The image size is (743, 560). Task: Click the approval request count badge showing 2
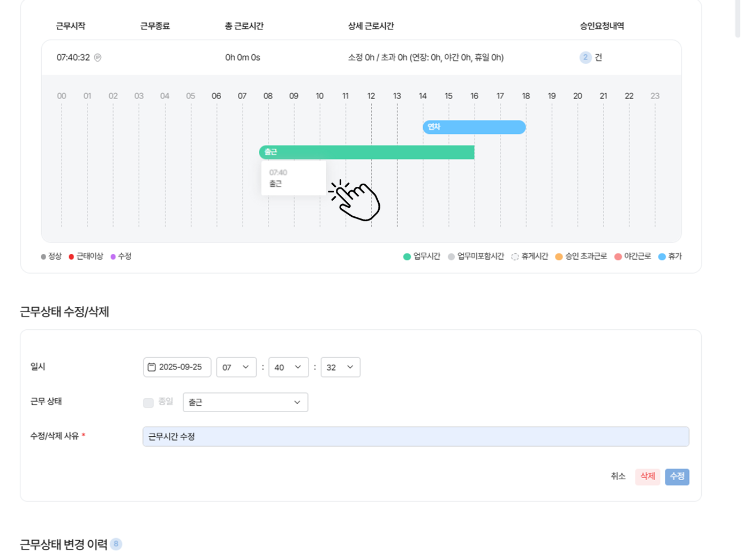(585, 57)
